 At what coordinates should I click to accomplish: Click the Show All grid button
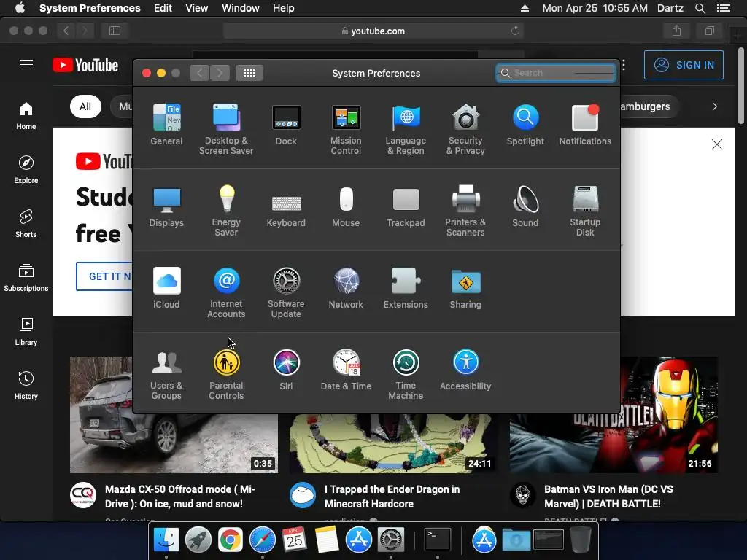coord(249,73)
